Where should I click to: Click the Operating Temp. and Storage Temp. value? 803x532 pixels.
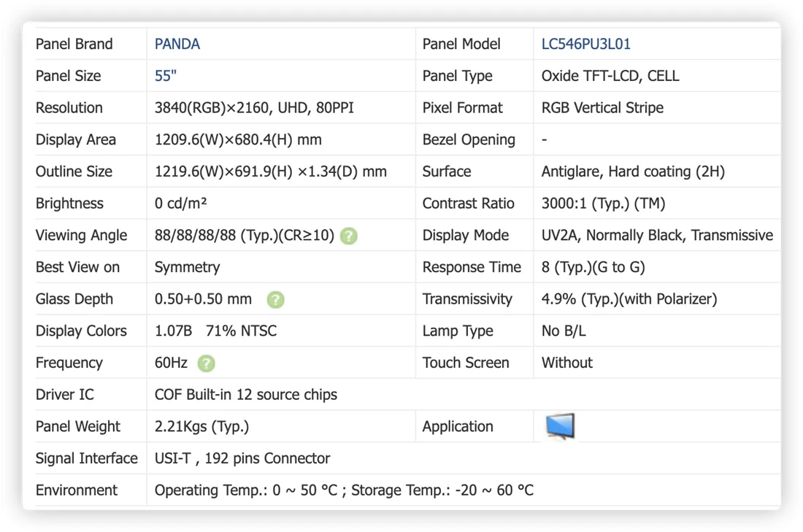[344, 490]
